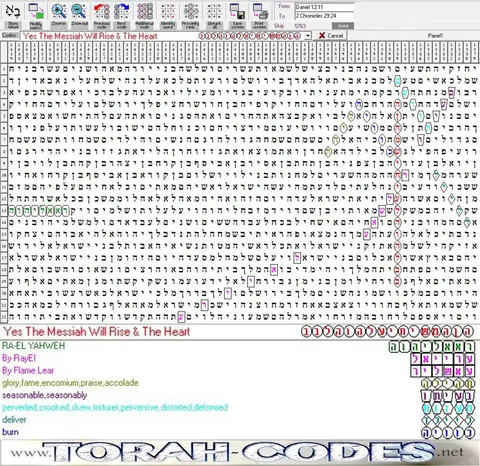
Task: Select the burn legend entry
Action: pos(10,432)
